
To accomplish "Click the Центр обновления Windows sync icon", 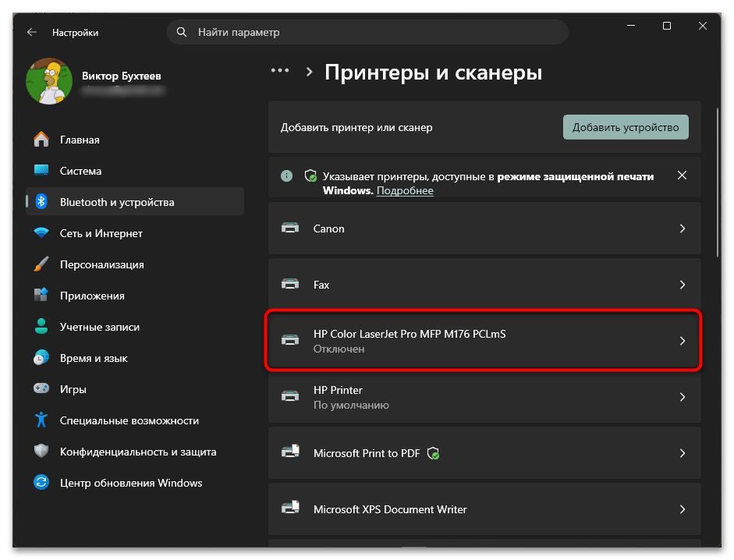I will point(41,482).
